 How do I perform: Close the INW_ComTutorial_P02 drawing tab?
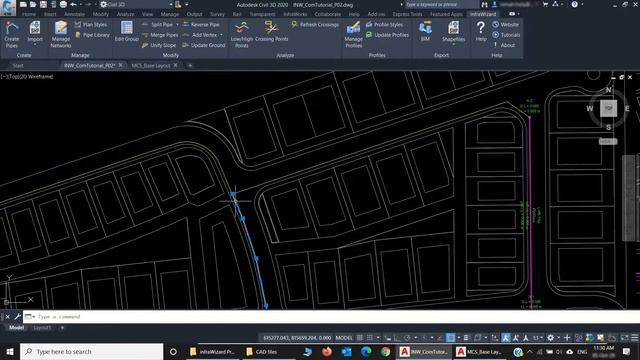point(120,65)
